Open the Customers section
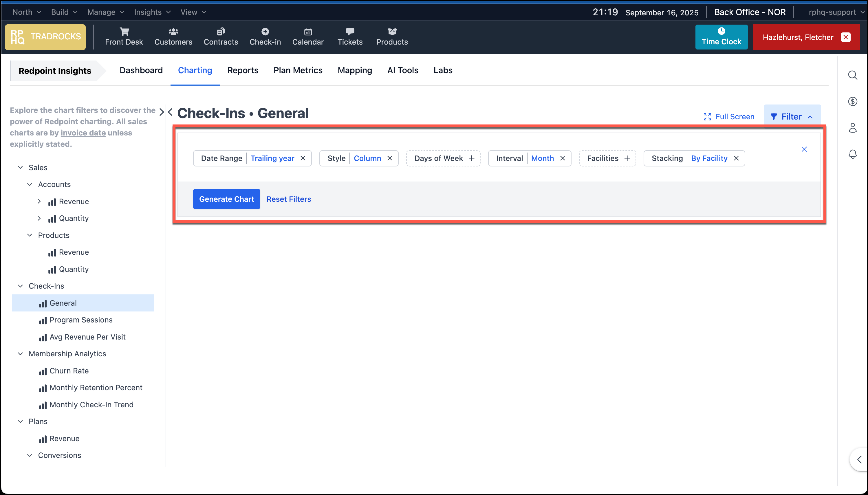The width and height of the screenshot is (868, 495). pos(173,37)
